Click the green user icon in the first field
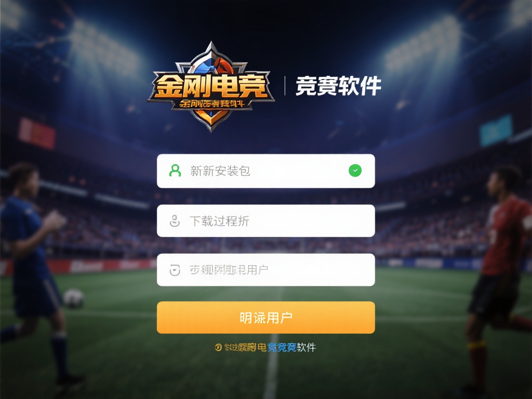Image resolution: width=532 pixels, height=399 pixels. (175, 170)
